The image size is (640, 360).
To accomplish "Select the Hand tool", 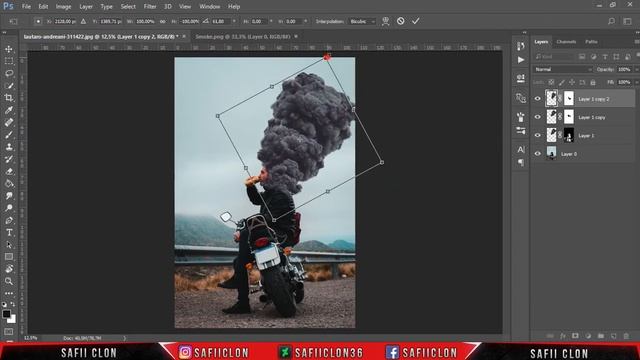I will pos(9,269).
